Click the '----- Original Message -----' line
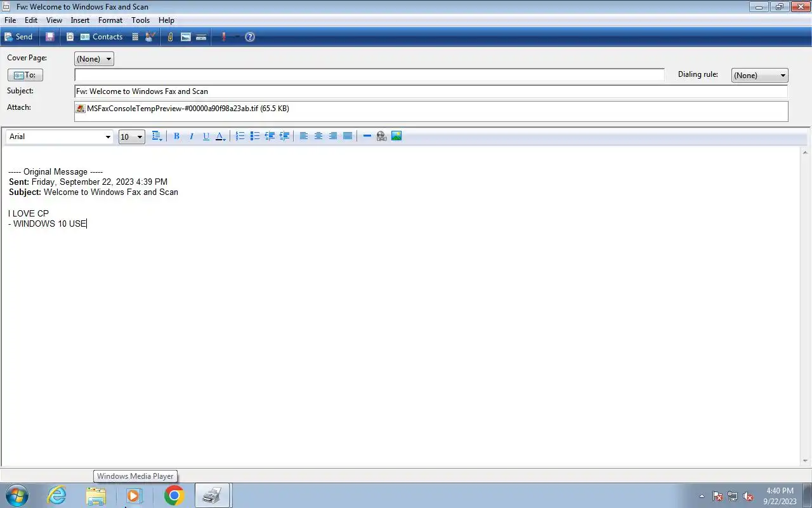The height and width of the screenshot is (508, 812). [x=56, y=172]
